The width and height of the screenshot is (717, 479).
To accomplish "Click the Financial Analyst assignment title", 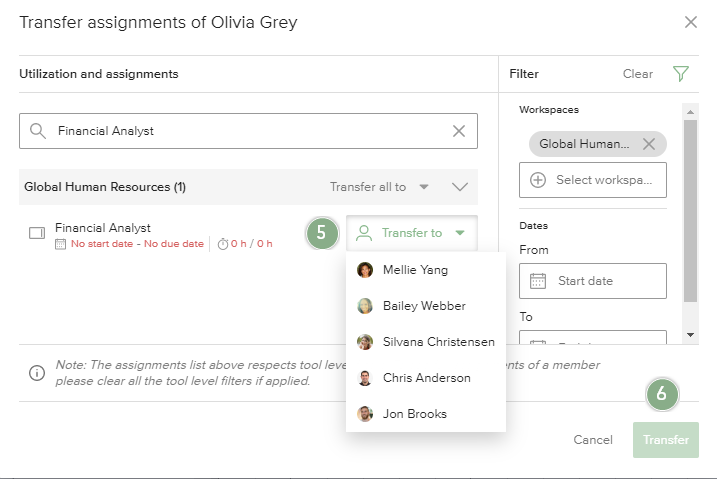I will click(x=103, y=228).
